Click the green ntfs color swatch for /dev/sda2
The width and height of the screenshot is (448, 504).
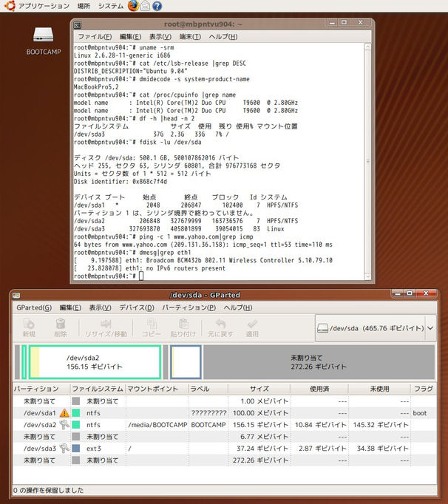76,425
